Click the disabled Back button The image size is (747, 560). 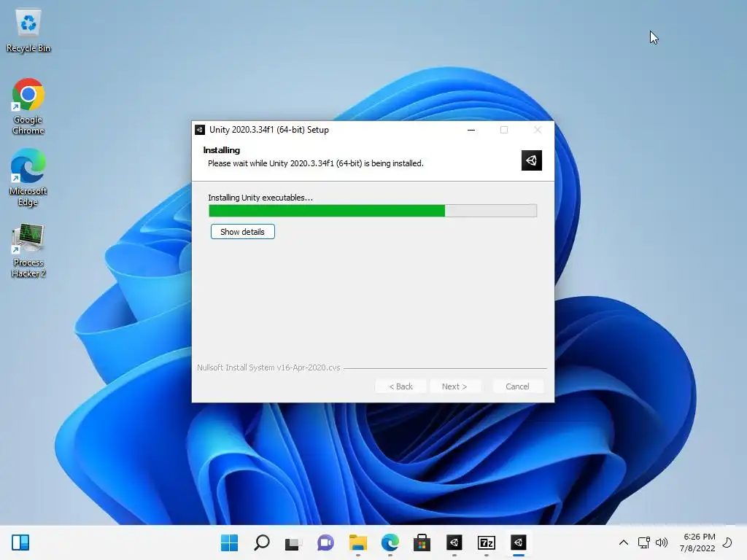pos(400,386)
